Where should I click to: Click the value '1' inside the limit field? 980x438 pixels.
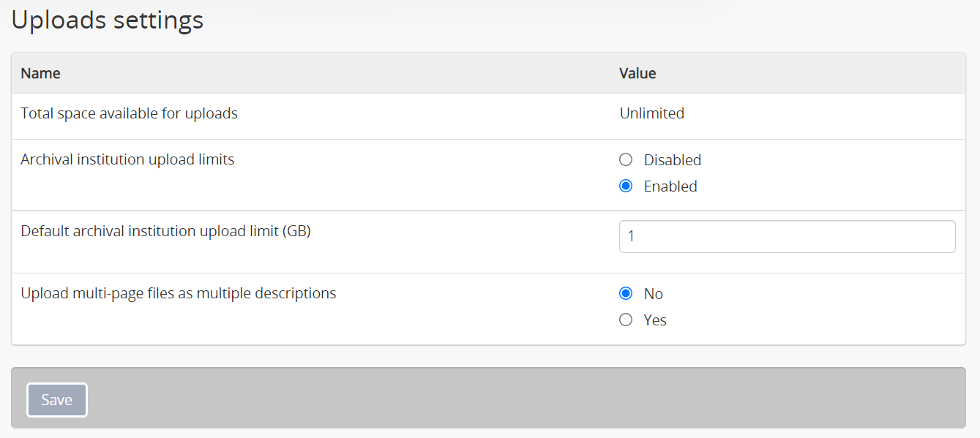[x=631, y=237]
